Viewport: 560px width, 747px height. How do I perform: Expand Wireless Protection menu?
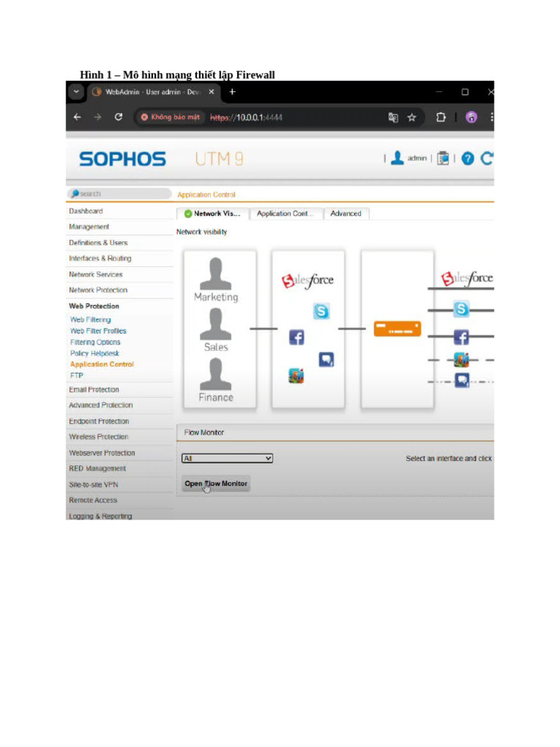pyautogui.click(x=98, y=436)
